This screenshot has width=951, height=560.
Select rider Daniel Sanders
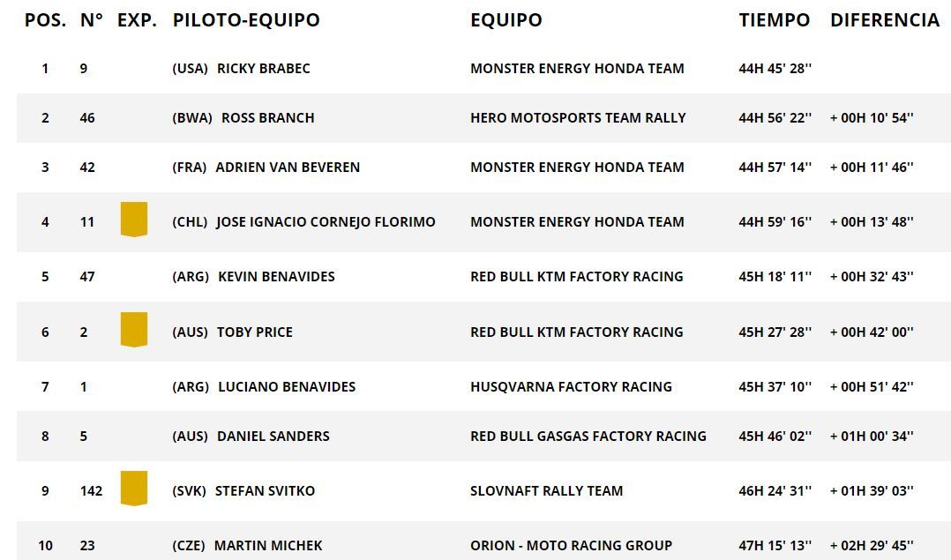(273, 436)
